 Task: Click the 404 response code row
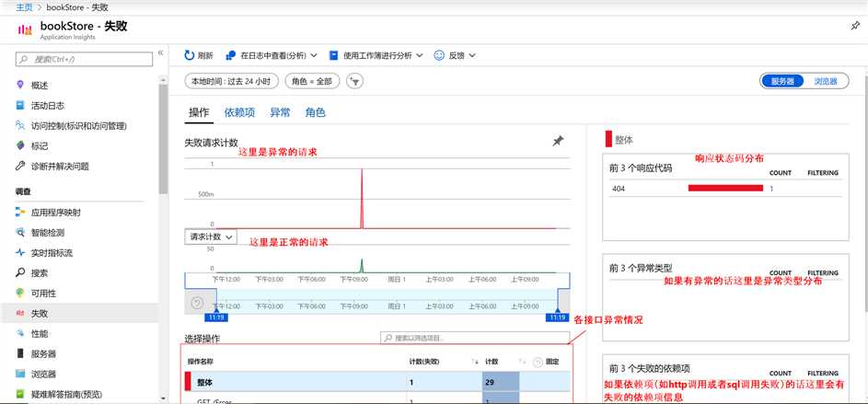point(725,189)
